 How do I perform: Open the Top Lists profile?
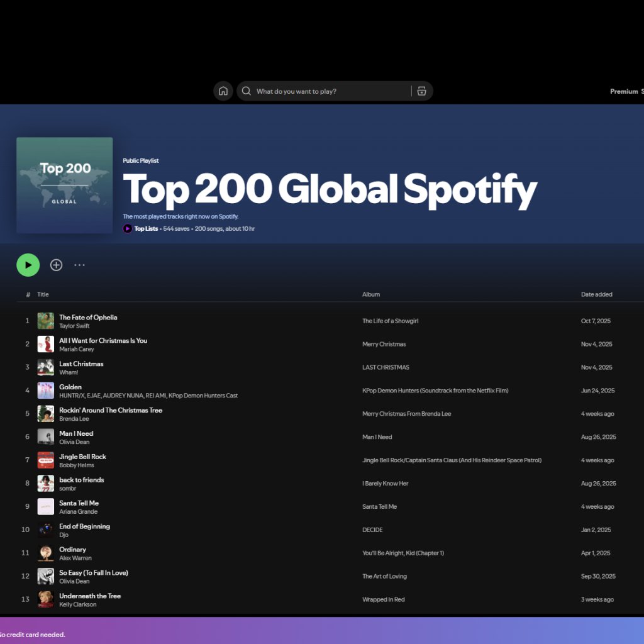[145, 228]
